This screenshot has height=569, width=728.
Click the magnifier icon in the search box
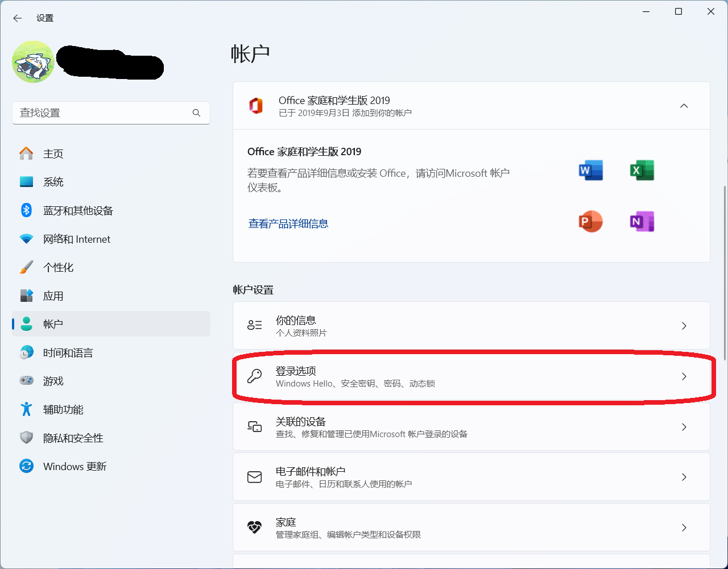click(x=196, y=113)
